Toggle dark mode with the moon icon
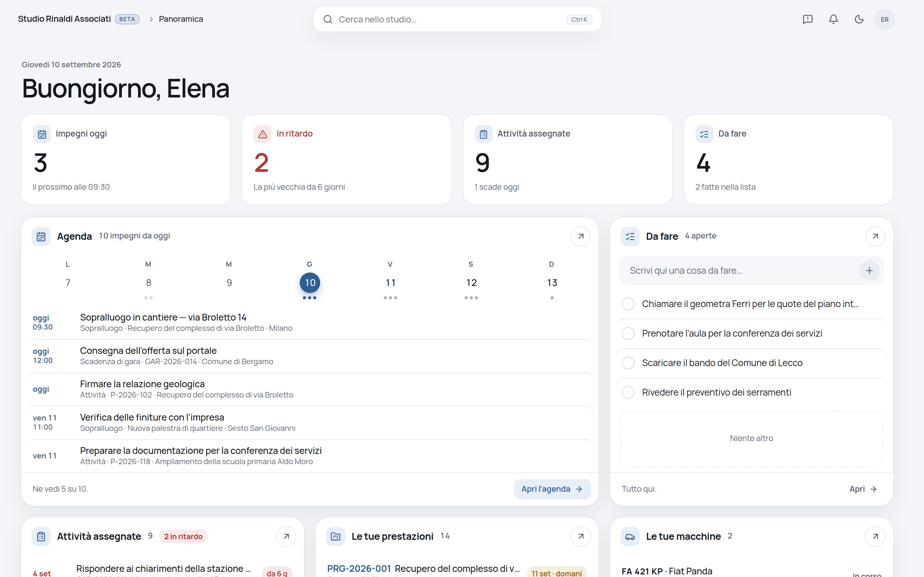Image resolution: width=924 pixels, height=577 pixels. 859,20
